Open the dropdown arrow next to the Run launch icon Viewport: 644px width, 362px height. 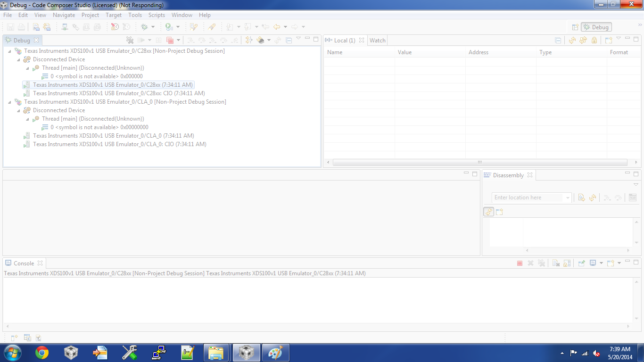[178, 27]
